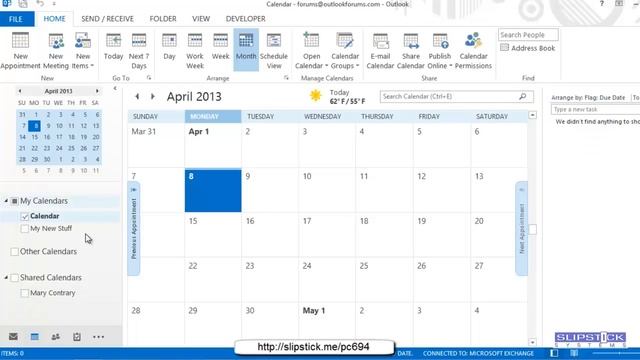Click the Next Appointment side tab
This screenshot has width=640, height=360.
click(x=521, y=229)
